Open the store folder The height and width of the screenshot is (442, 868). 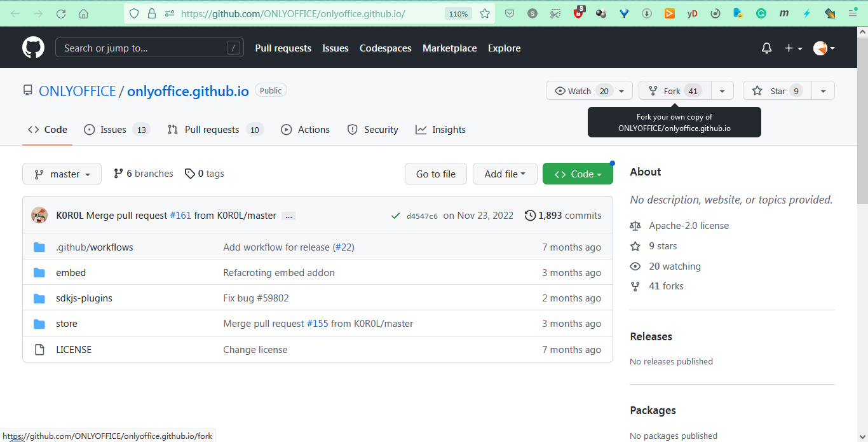click(67, 324)
